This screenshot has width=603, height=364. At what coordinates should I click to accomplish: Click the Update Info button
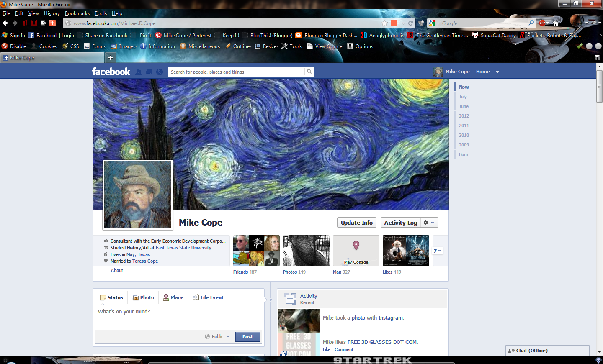[x=356, y=222]
